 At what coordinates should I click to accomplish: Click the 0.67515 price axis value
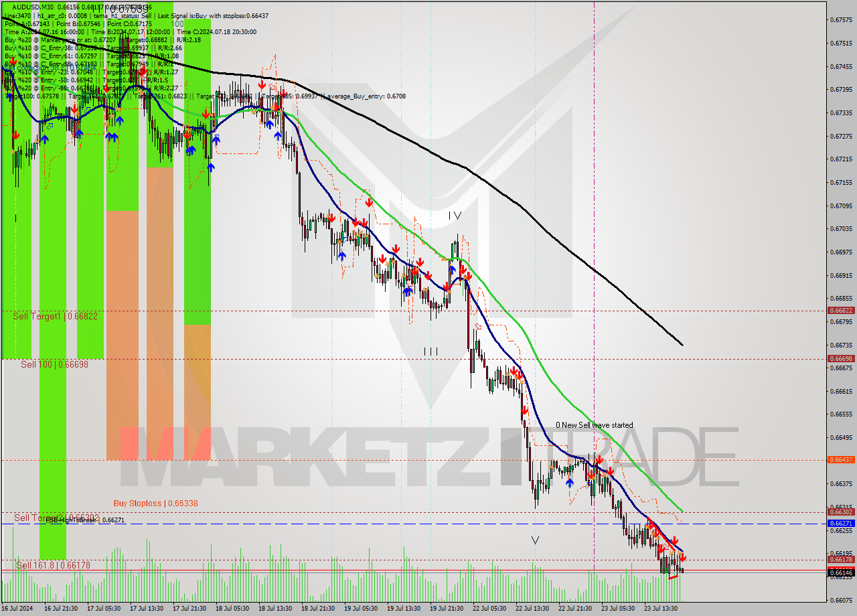[x=841, y=44]
